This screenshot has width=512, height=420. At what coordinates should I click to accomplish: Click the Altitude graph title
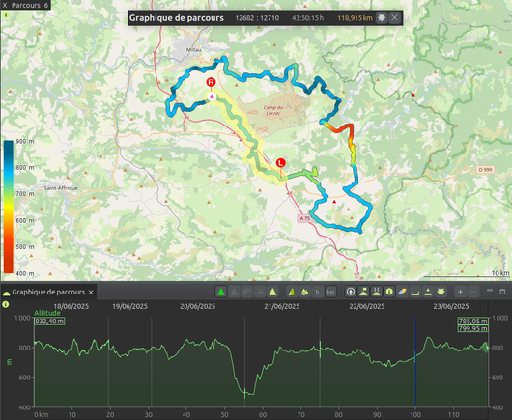pyautogui.click(x=47, y=313)
